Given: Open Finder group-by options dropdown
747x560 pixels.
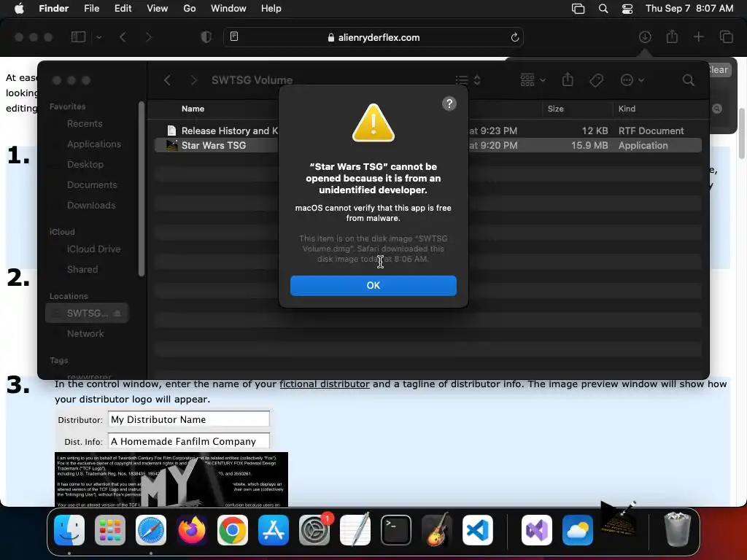Looking at the screenshot, I should click(533, 80).
